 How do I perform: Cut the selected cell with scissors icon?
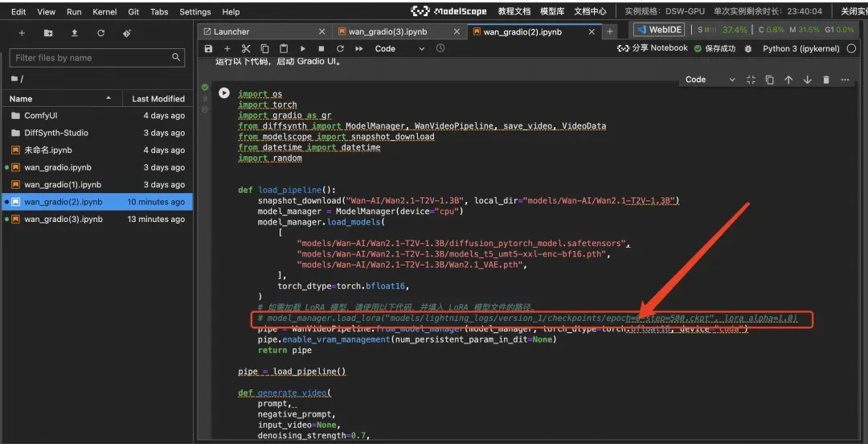click(x=246, y=49)
